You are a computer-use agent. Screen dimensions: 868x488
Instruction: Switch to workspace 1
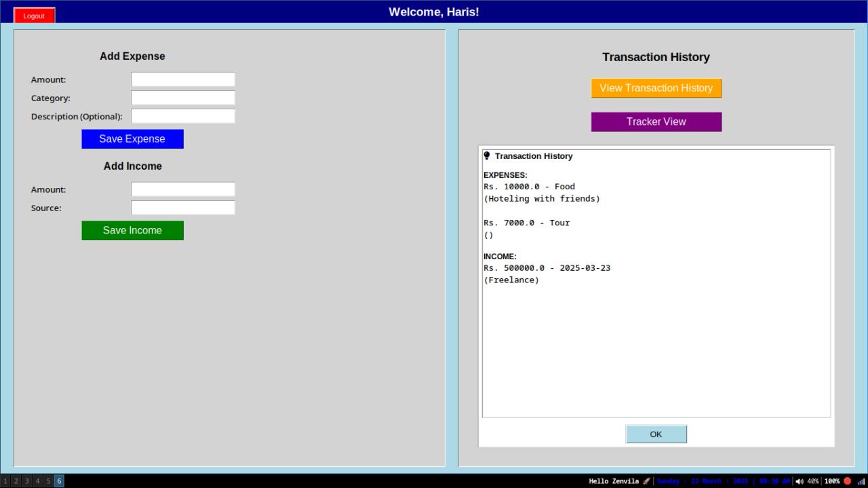[x=5, y=481]
